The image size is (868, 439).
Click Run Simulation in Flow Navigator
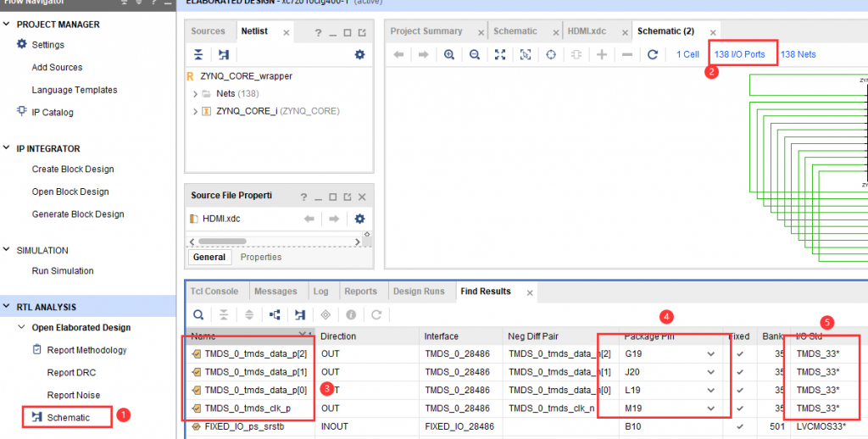(x=63, y=270)
